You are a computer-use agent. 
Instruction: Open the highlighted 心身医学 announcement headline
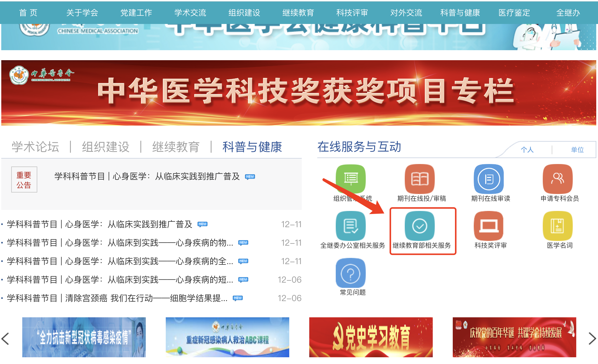pos(147,177)
